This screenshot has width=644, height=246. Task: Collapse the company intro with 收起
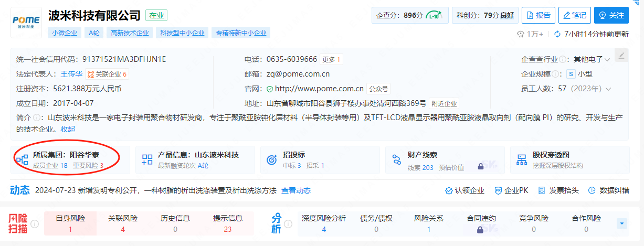(68, 129)
